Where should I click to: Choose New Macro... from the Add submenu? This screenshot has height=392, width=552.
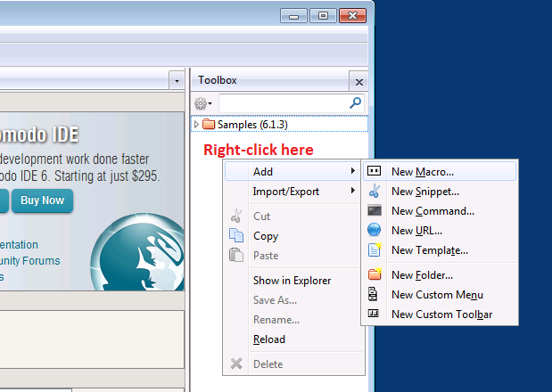point(440,171)
